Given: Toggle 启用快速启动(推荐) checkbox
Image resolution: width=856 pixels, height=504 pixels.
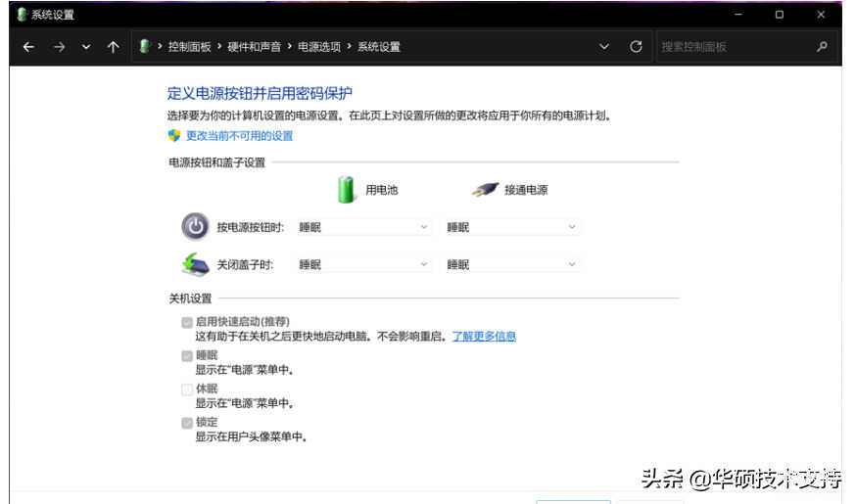Looking at the screenshot, I should (x=187, y=322).
